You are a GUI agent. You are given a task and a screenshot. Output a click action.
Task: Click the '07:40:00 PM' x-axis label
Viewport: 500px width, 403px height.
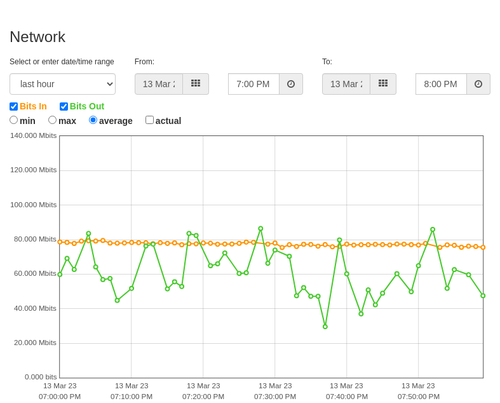click(x=347, y=397)
